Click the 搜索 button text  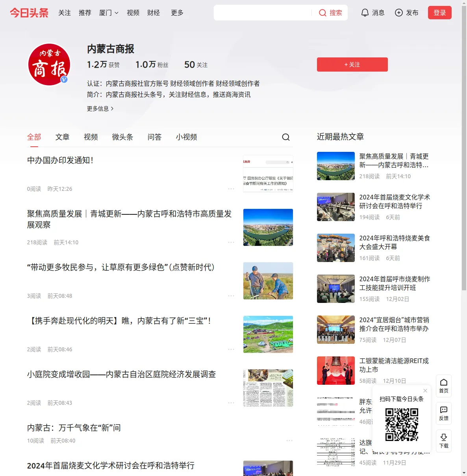(336, 13)
